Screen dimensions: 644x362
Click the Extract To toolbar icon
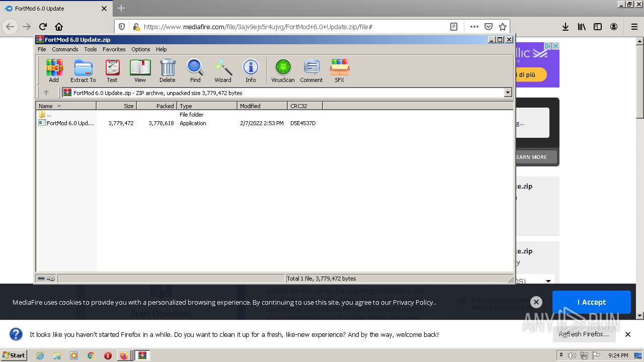point(83,70)
